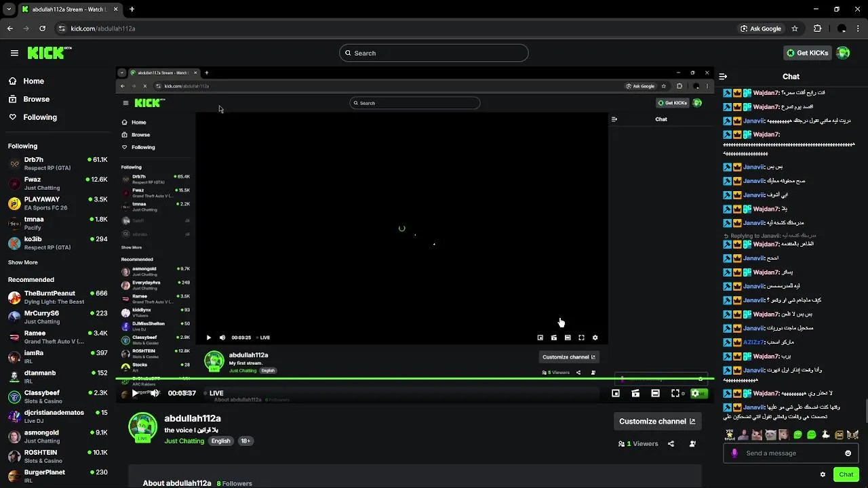Open PLAYAWAY channel in sidebar
868x488 pixels.
click(x=58, y=203)
